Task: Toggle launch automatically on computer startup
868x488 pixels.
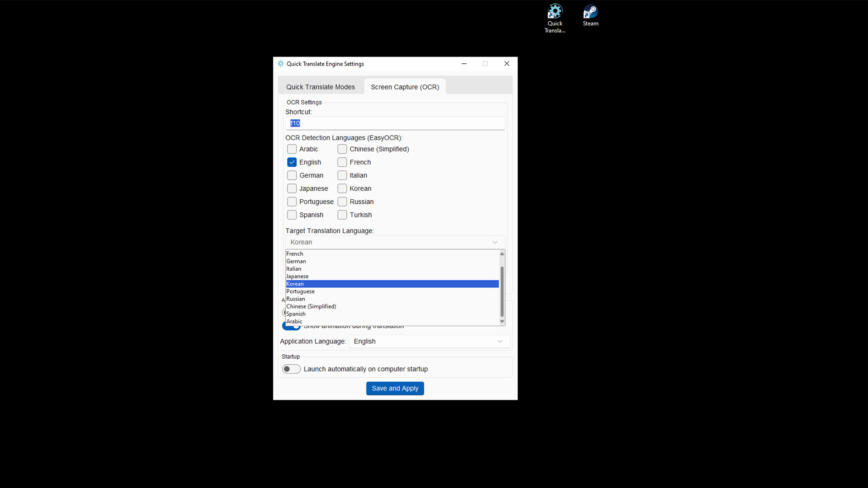Action: [291, 369]
